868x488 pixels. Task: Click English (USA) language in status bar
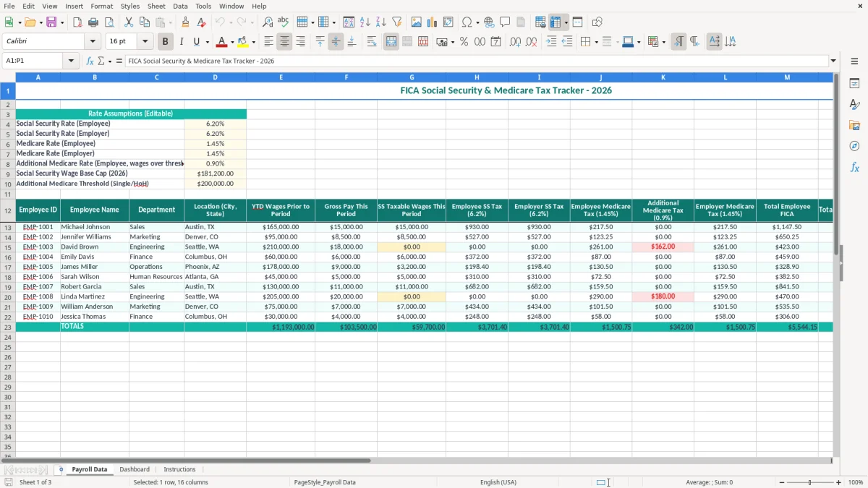[x=498, y=482]
